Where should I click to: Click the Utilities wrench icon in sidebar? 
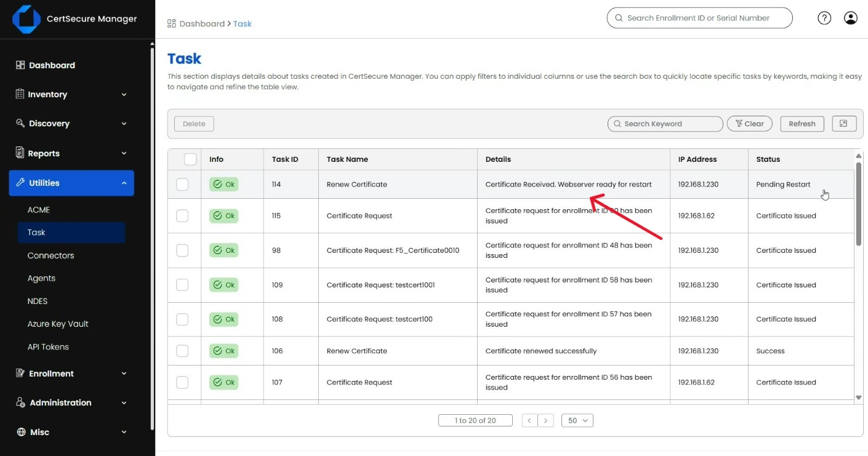tap(20, 183)
